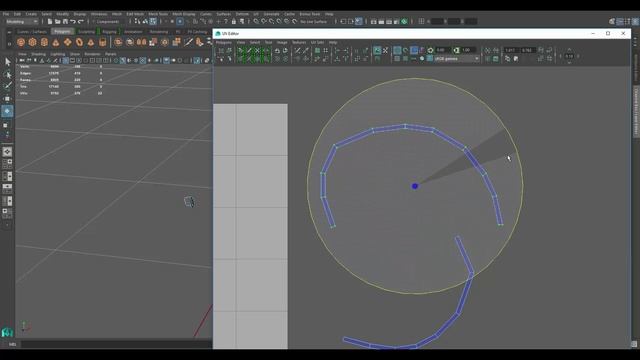
Task: Open the Edit Mesh menu
Action: [135, 14]
